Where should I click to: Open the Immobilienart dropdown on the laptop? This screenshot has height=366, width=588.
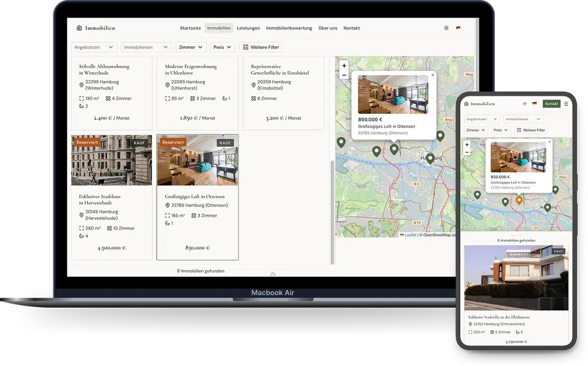(x=146, y=47)
